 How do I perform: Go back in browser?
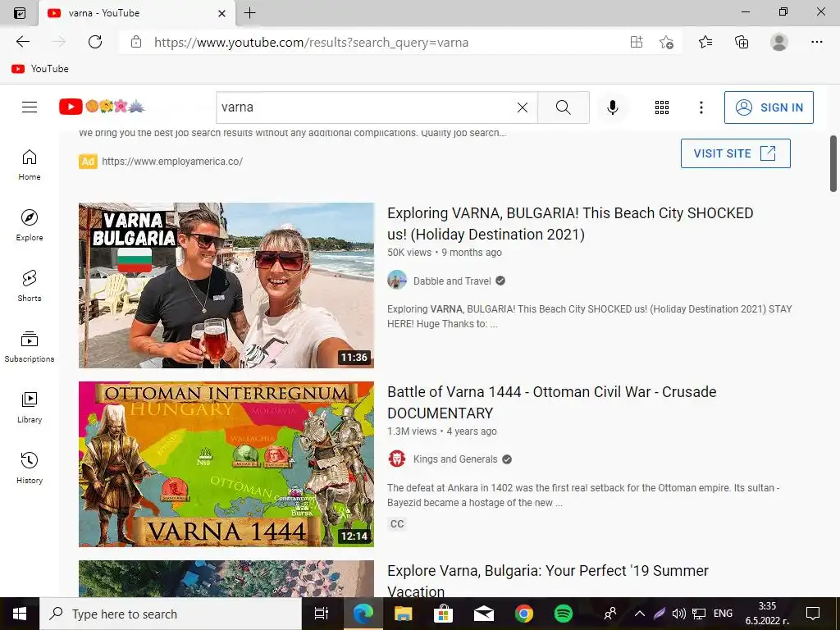coord(23,42)
